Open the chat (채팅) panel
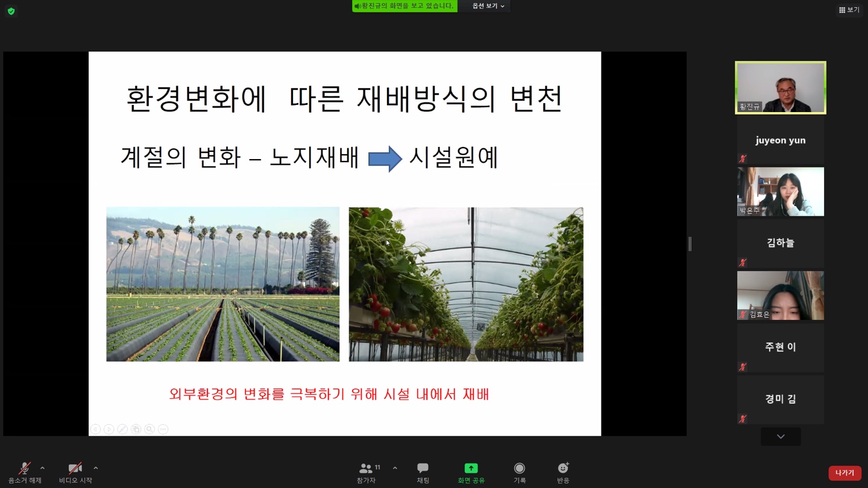This screenshot has width=868, height=488. [423, 472]
